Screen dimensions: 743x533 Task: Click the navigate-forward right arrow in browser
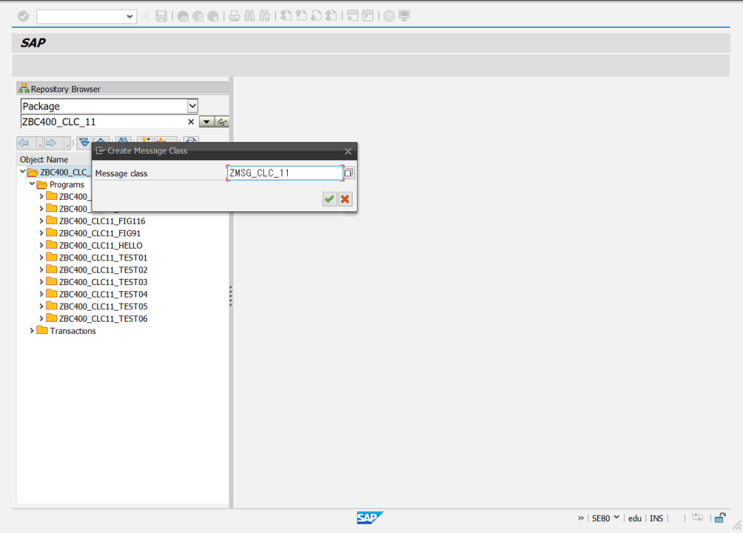click(51, 143)
